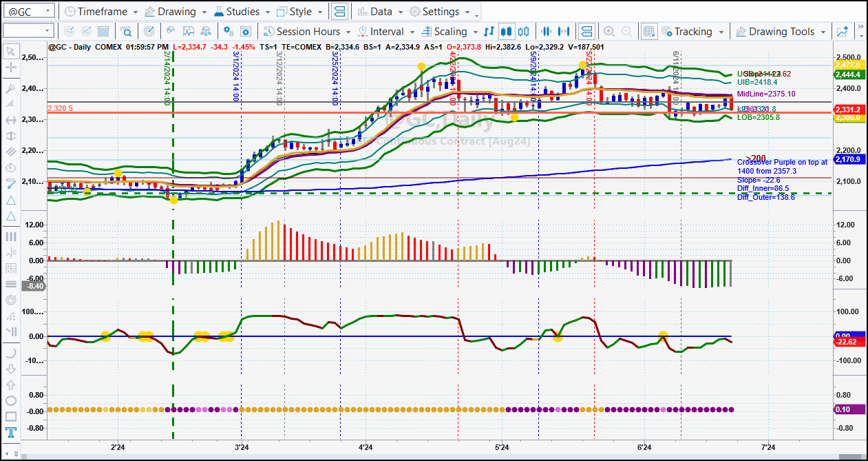This screenshot has width=868, height=461.
Task: Click the data grid table icon
Action: pyautogui.click(x=103, y=32)
